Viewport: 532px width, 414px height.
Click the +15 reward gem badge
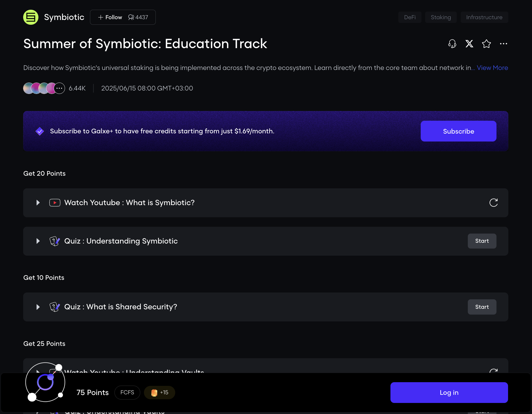tap(159, 393)
